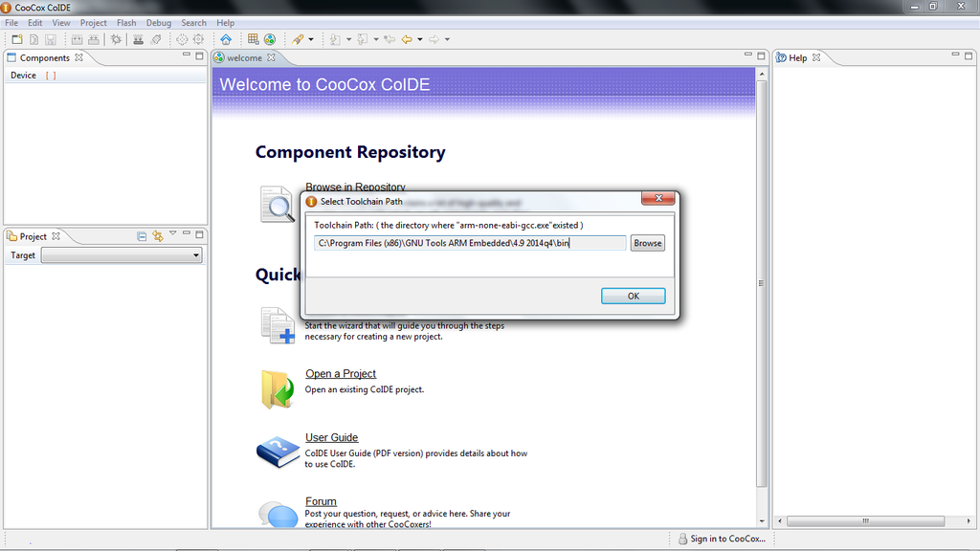
Task: Click the Download Code to Flash icon
Action: tap(138, 39)
